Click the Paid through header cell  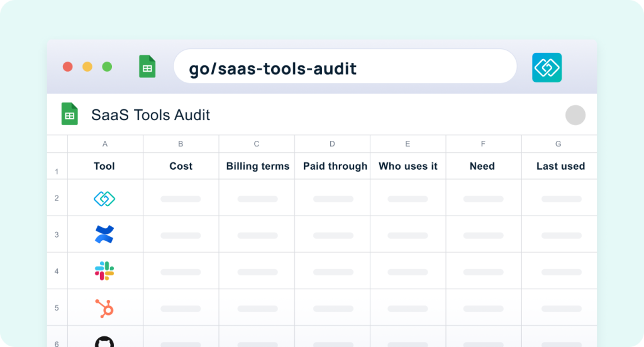tap(332, 166)
